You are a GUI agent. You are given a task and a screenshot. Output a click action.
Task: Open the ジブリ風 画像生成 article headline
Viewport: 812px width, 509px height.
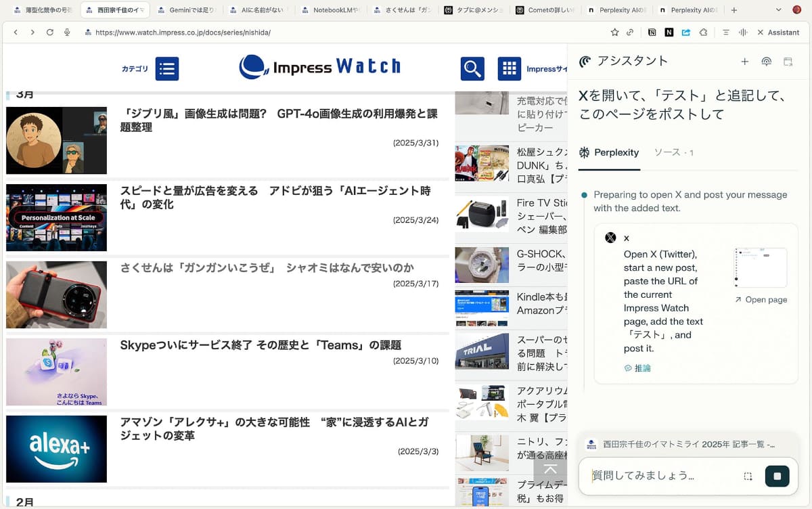pos(279,120)
